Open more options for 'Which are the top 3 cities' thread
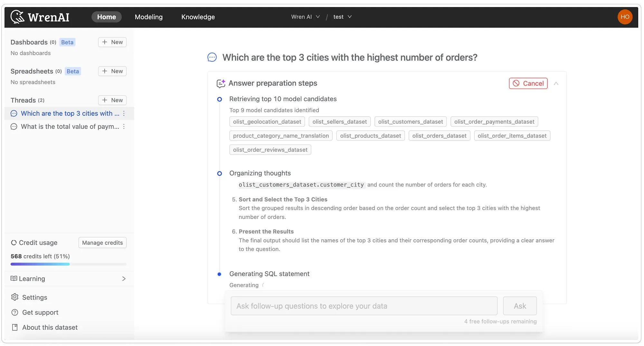Screen dimensions: 644x346 pos(124,113)
